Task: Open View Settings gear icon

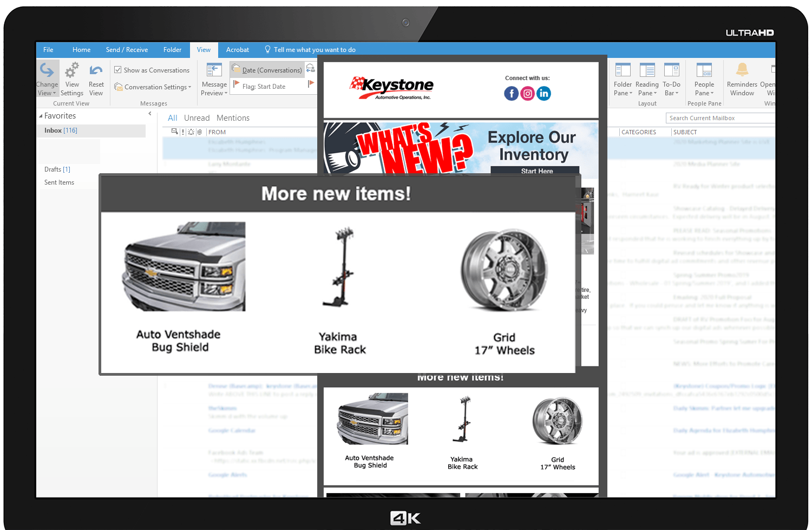Action: [72, 70]
